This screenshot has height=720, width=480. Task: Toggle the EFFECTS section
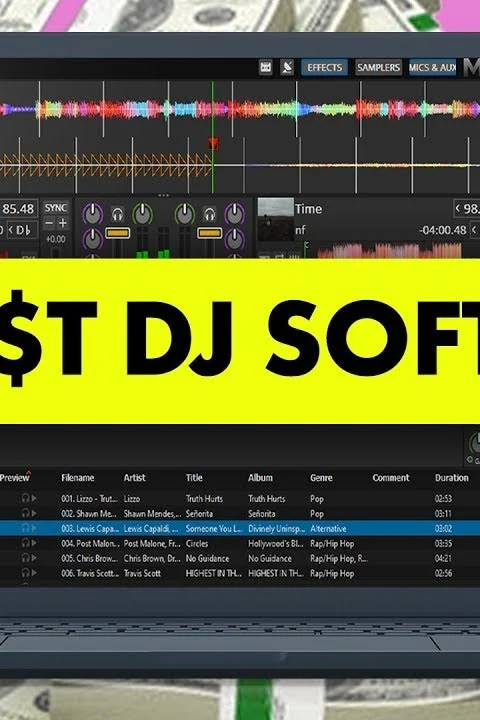(324, 68)
